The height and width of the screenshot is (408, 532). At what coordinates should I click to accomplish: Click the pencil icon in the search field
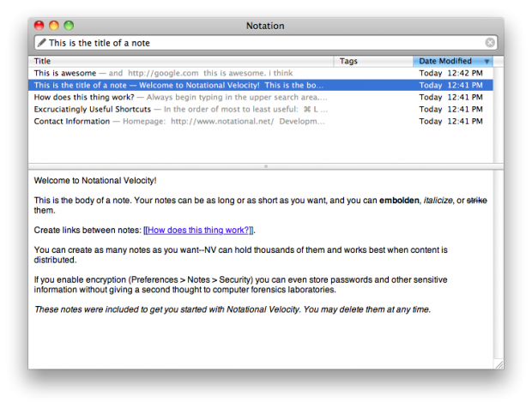[x=42, y=42]
